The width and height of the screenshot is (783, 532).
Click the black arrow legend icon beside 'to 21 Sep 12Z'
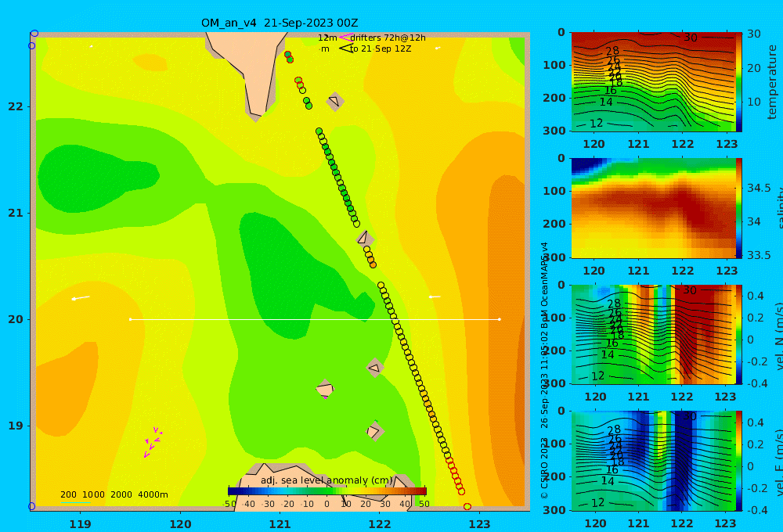tap(345, 49)
